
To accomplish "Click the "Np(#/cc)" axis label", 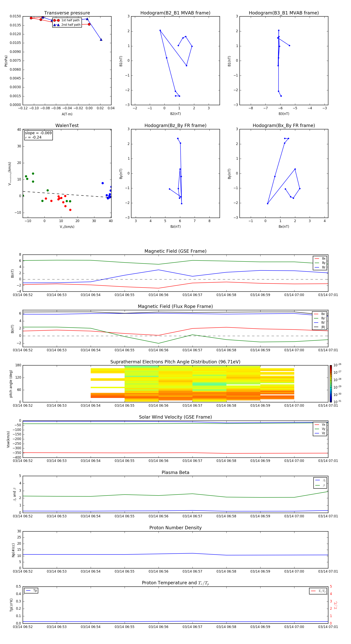I will click(x=13, y=550).
